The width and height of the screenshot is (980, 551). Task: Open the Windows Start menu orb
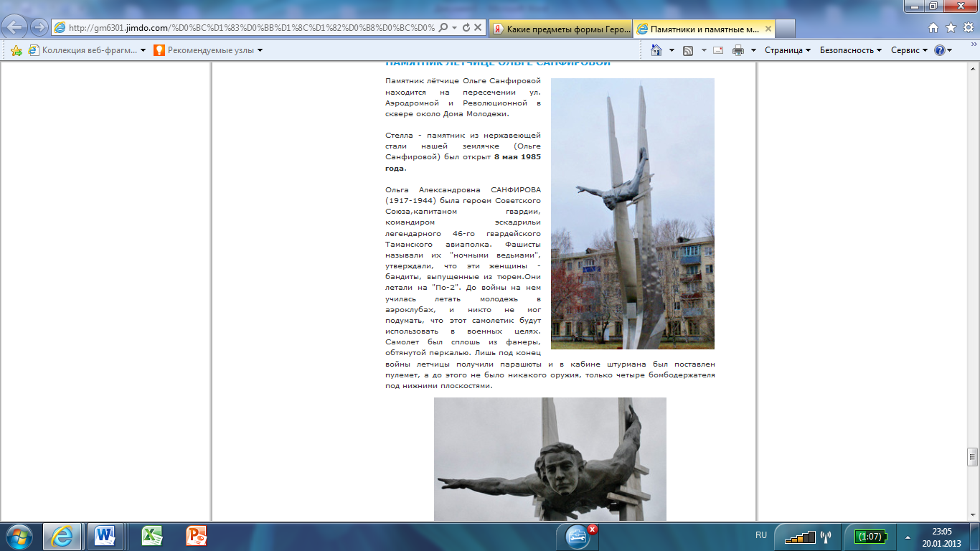point(17,536)
